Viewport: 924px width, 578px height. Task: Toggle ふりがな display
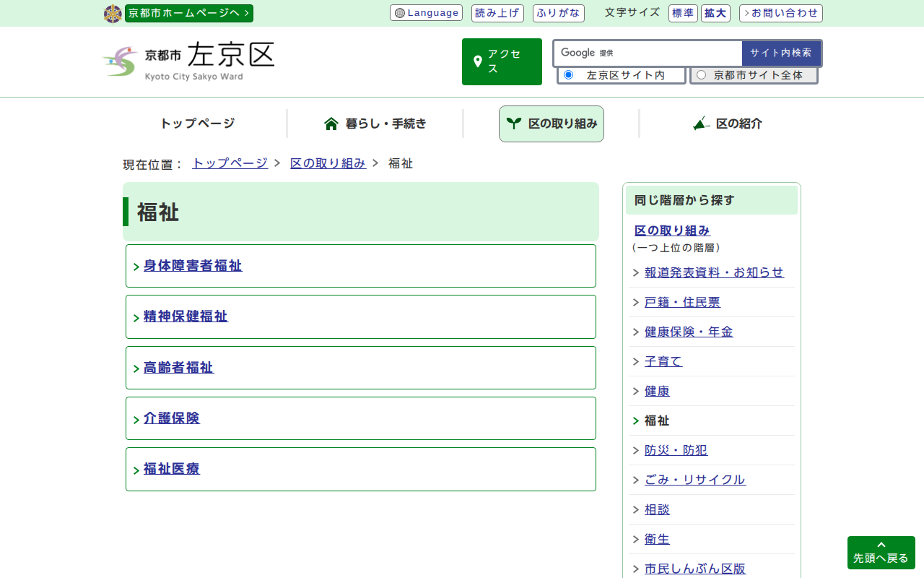558,13
